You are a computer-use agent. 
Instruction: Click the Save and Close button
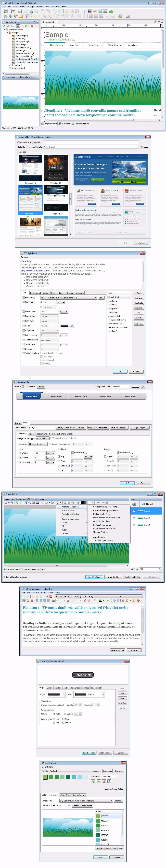[117, 650]
